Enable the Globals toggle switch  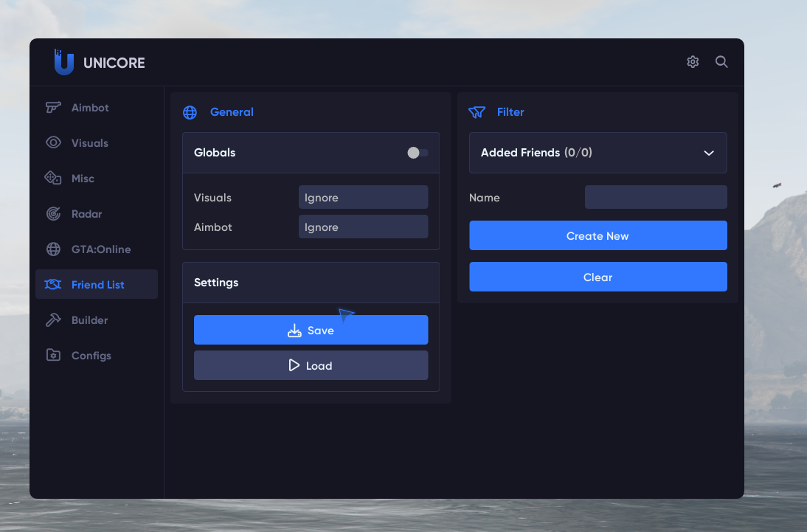click(x=418, y=153)
